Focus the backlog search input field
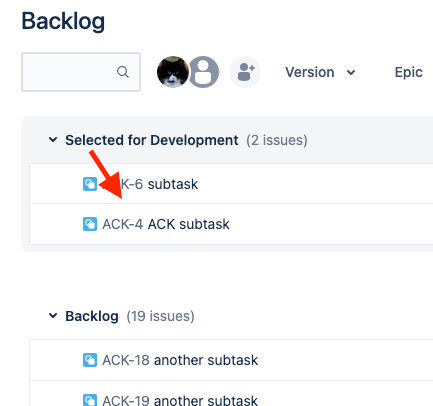 click(x=81, y=72)
